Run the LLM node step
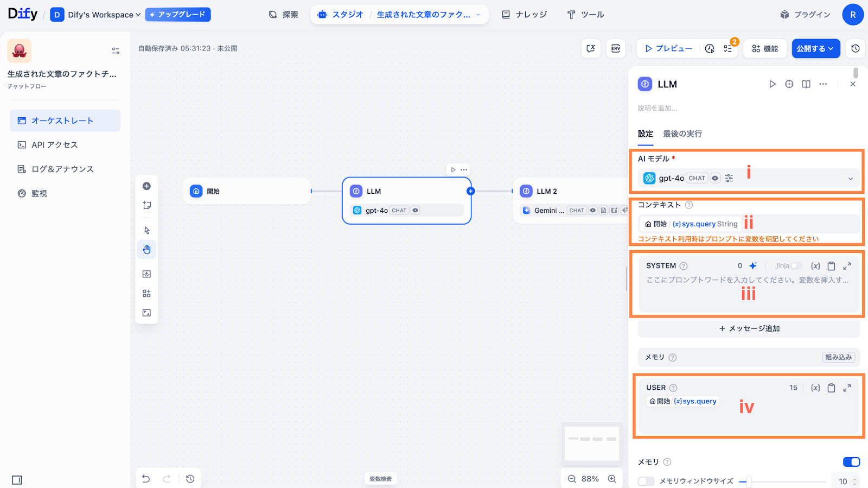Screen dimensions: 868x488 click(772, 84)
